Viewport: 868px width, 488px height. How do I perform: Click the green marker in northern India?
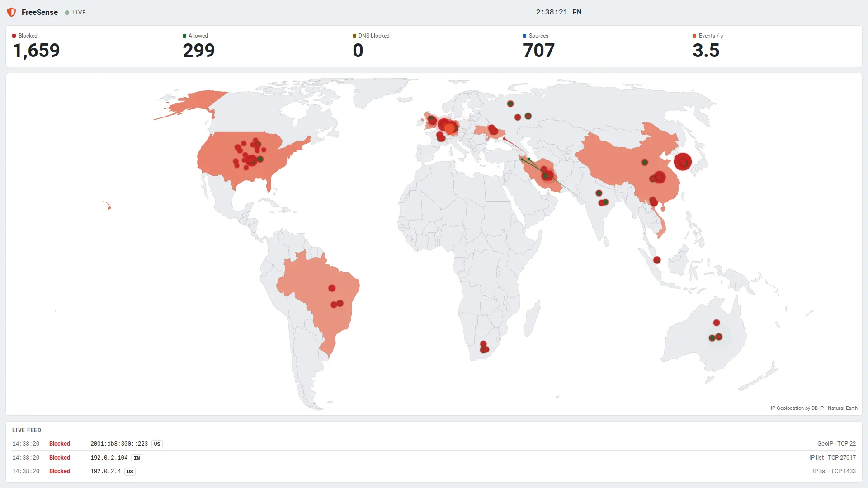point(599,193)
